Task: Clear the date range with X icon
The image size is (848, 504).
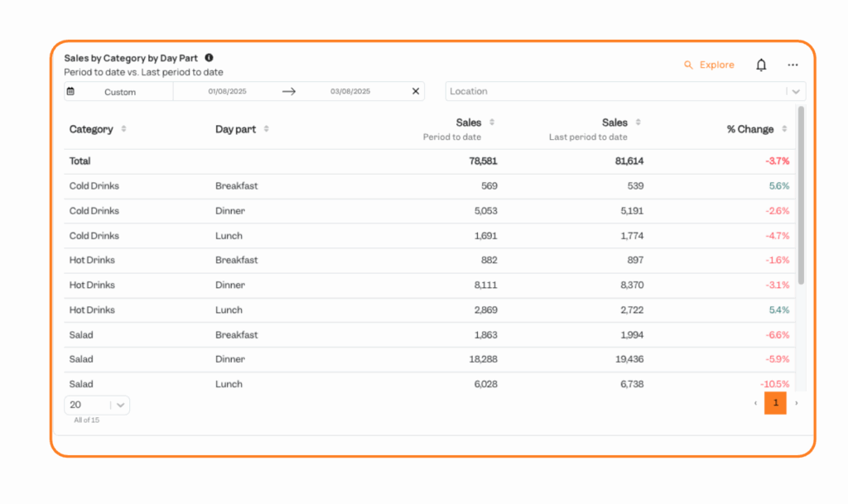Action: [x=416, y=92]
